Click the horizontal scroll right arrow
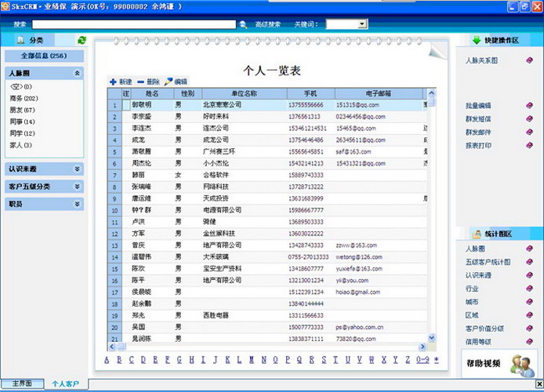This screenshot has height=392, width=544. tap(423, 347)
